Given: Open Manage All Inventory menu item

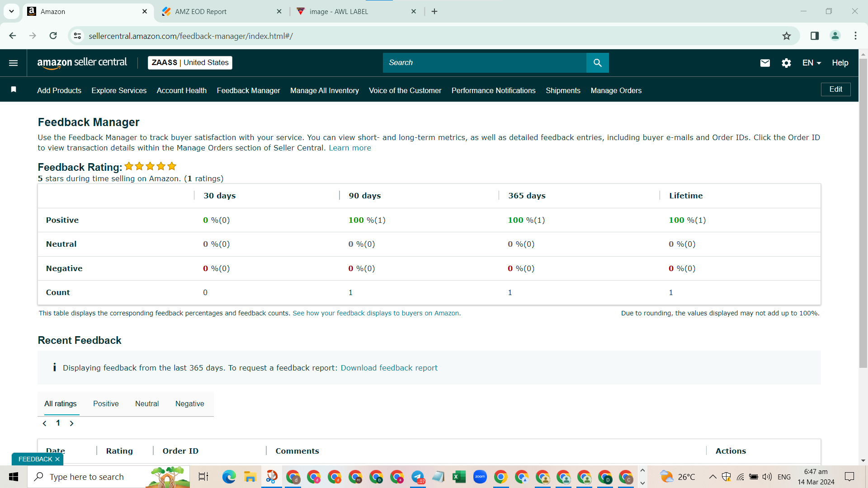Looking at the screenshot, I should (x=325, y=90).
